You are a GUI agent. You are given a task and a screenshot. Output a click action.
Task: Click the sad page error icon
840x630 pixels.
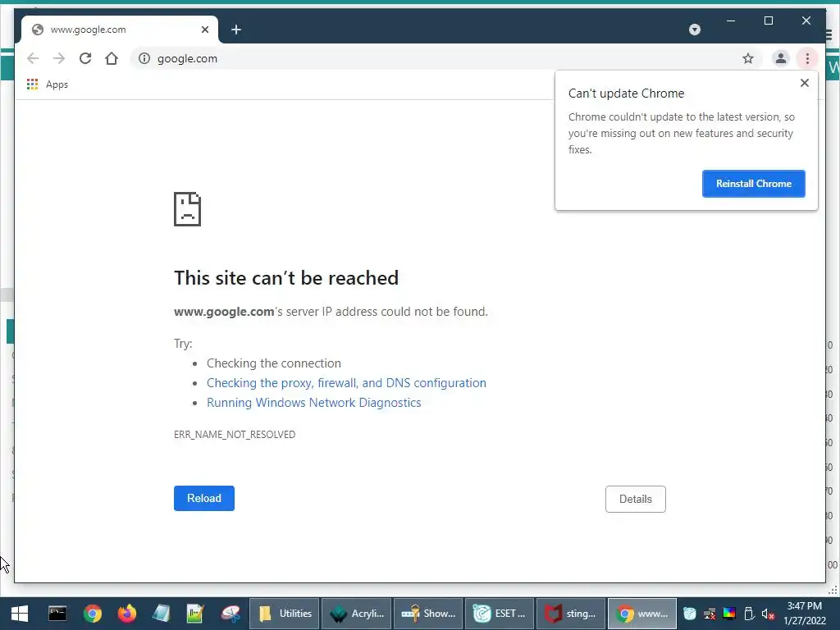tap(188, 209)
